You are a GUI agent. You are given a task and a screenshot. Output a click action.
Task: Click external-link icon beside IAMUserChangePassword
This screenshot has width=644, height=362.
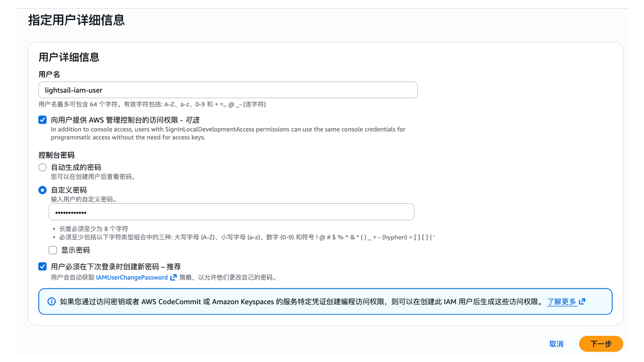(173, 277)
